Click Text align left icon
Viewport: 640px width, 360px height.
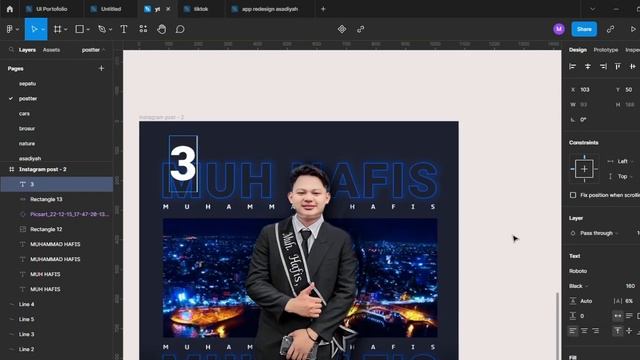[x=573, y=331]
